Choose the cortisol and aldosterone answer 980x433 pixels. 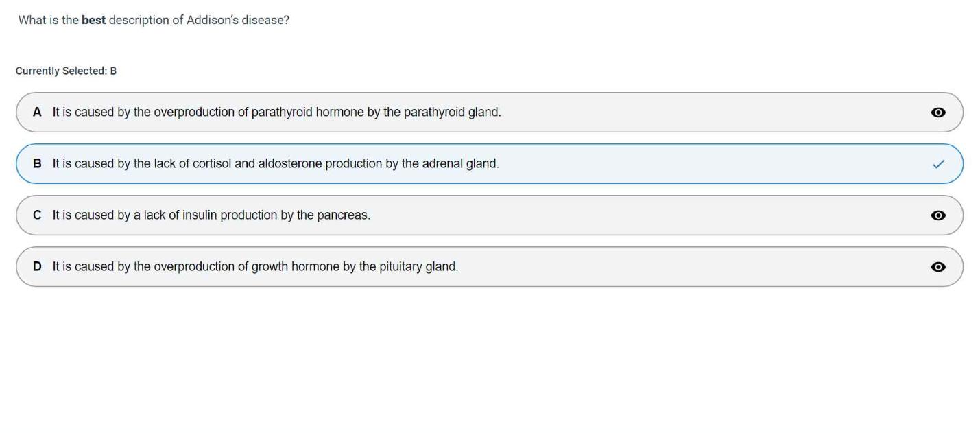(276, 163)
